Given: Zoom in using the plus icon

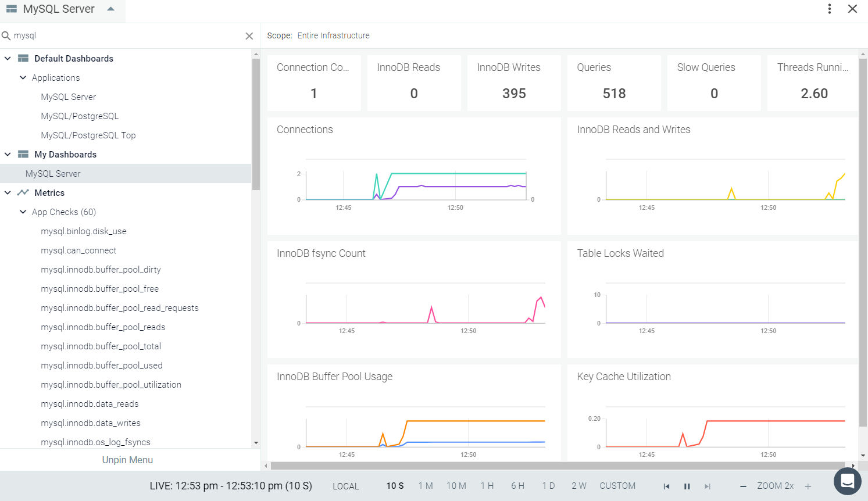Looking at the screenshot, I should (808, 486).
